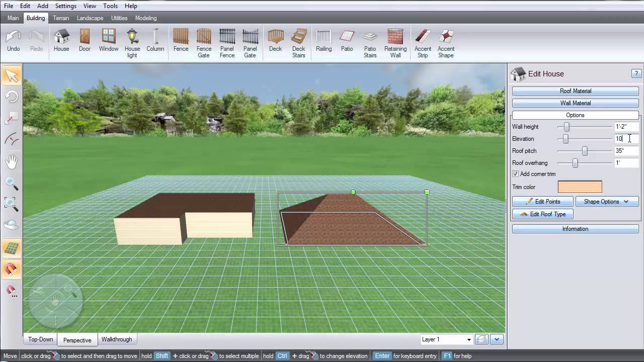The height and width of the screenshot is (362, 644).
Task: Click the Wall height value field
Action: 626,127
